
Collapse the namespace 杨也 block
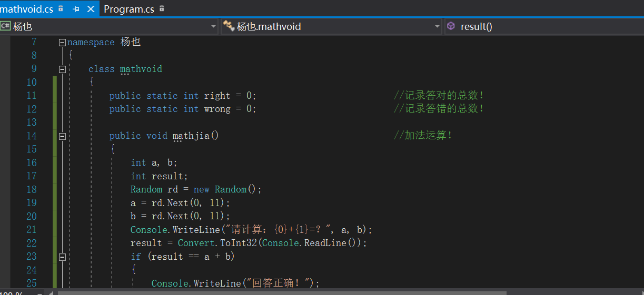62,43
